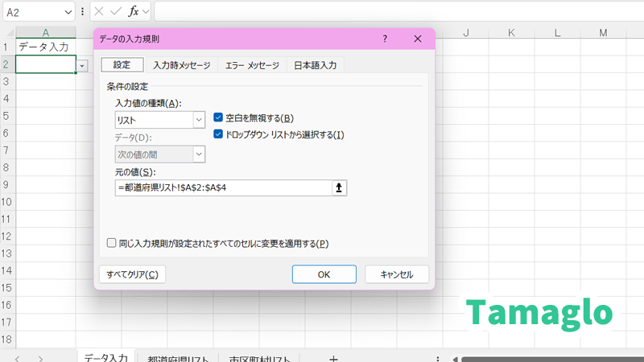644x362 pixels.
Task: Click the range selector icon in 元の値 field
Action: [x=339, y=187]
